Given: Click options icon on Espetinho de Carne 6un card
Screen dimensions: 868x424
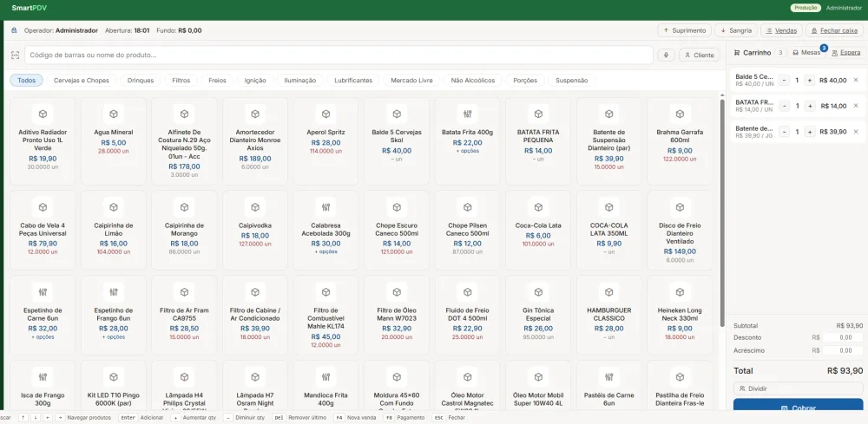Looking at the screenshot, I should [x=43, y=292].
